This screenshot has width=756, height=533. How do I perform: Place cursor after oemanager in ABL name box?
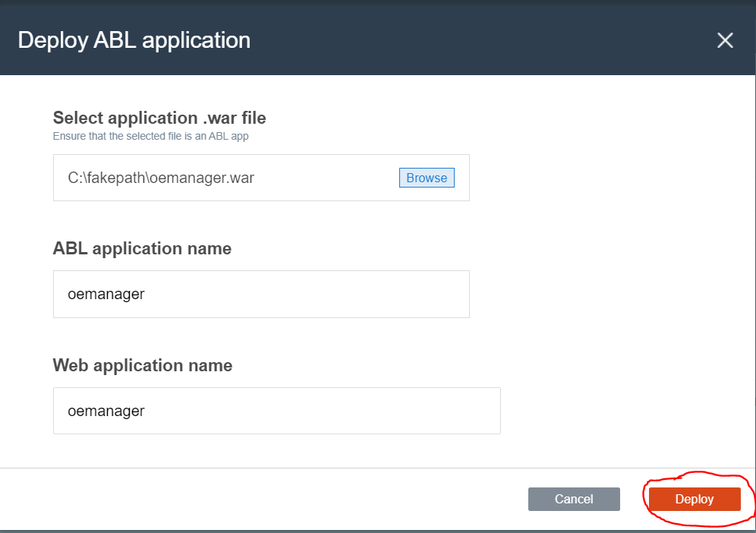(146, 295)
